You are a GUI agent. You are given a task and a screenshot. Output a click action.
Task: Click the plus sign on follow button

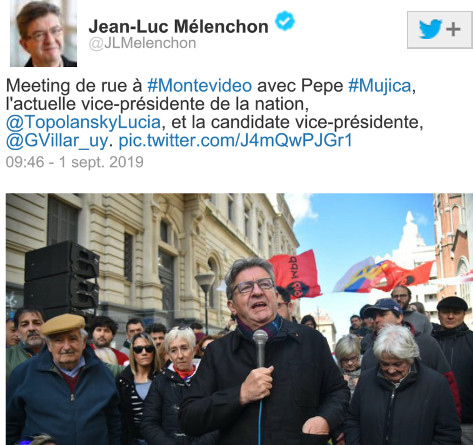point(453,30)
